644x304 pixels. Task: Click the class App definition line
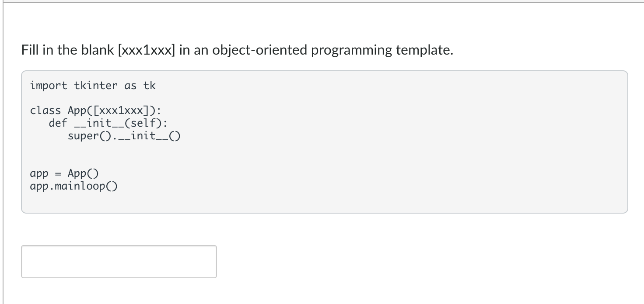(96, 110)
